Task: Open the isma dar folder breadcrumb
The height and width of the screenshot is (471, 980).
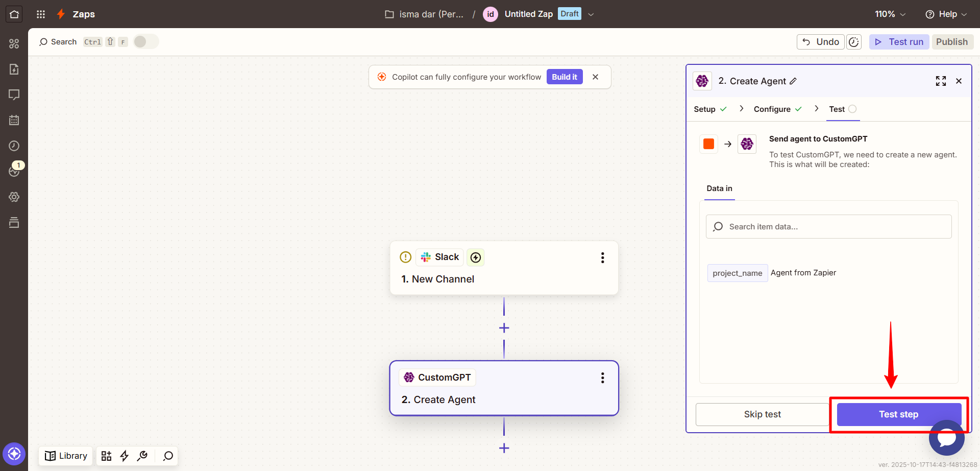Action: tap(424, 14)
